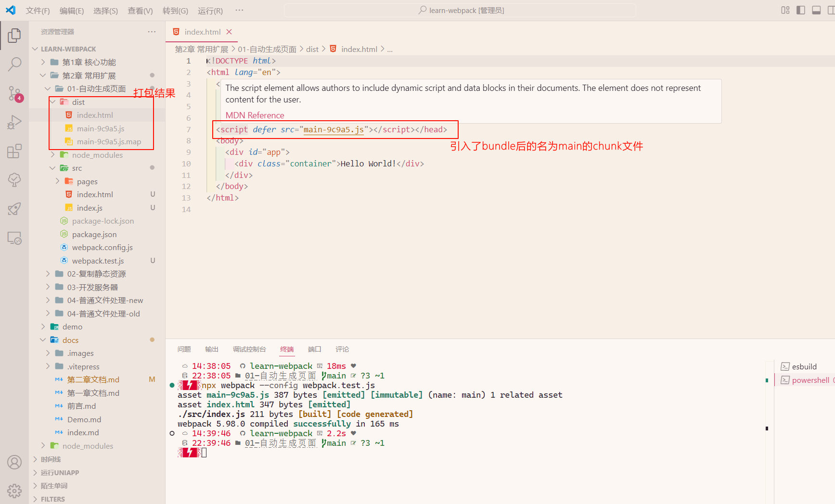
Task: Close the index.html editor tab
Action: [229, 32]
